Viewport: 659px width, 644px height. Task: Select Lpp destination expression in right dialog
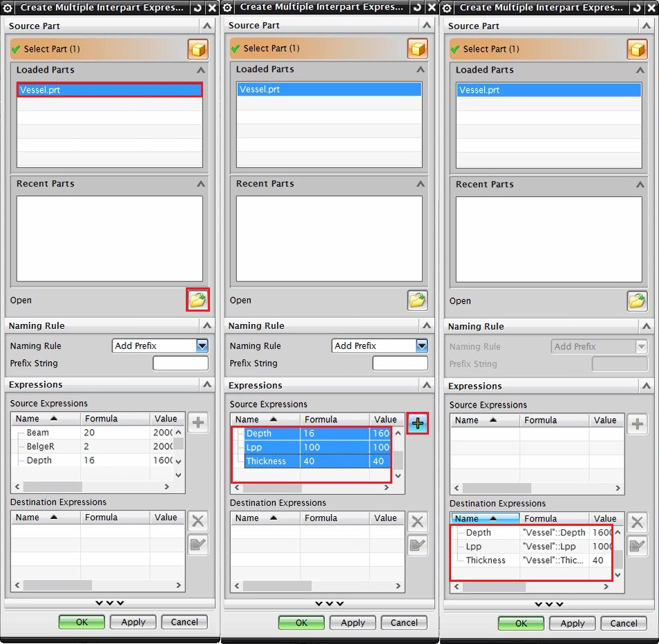click(x=531, y=547)
